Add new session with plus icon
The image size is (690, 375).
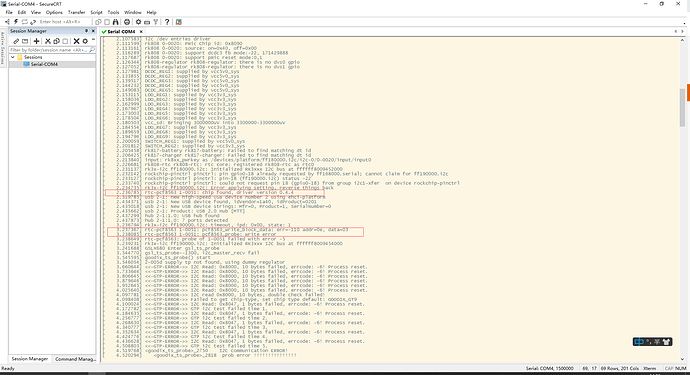point(37,41)
